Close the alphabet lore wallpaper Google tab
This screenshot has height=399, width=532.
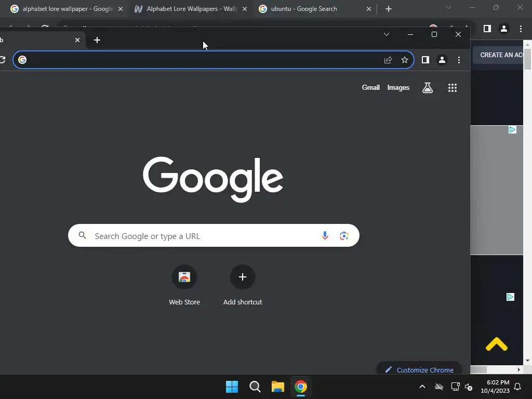tap(121, 9)
